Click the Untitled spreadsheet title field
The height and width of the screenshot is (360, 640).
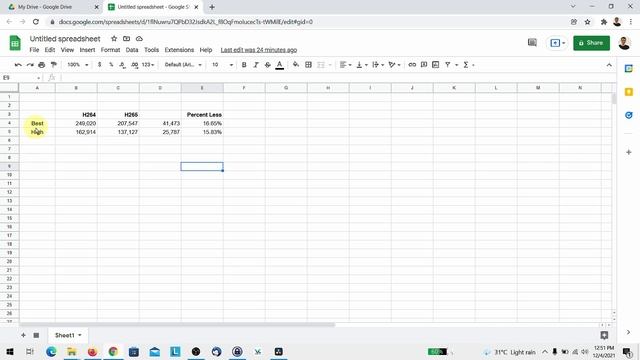(65, 38)
